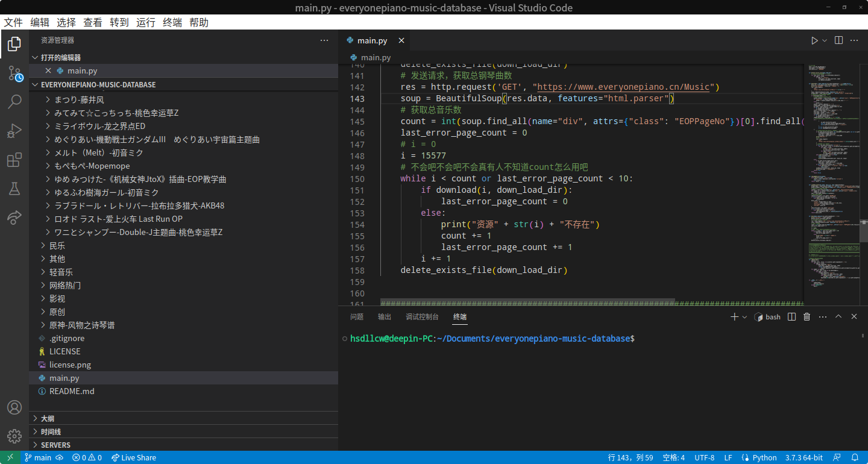This screenshot has width=868, height=464.
Task: Publish changes with cloud sync icon
Action: click(60, 457)
